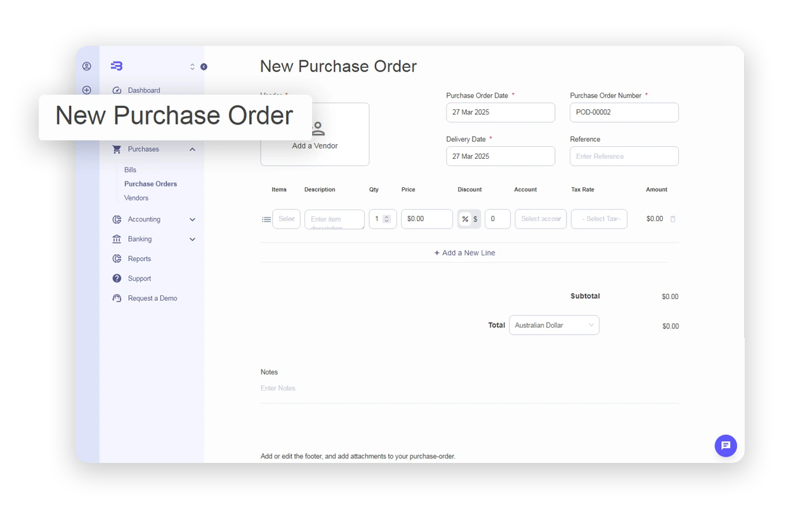Viewport: 812px width, 508px height.
Task: Open the user profile icon in left rail
Action: [x=87, y=66]
